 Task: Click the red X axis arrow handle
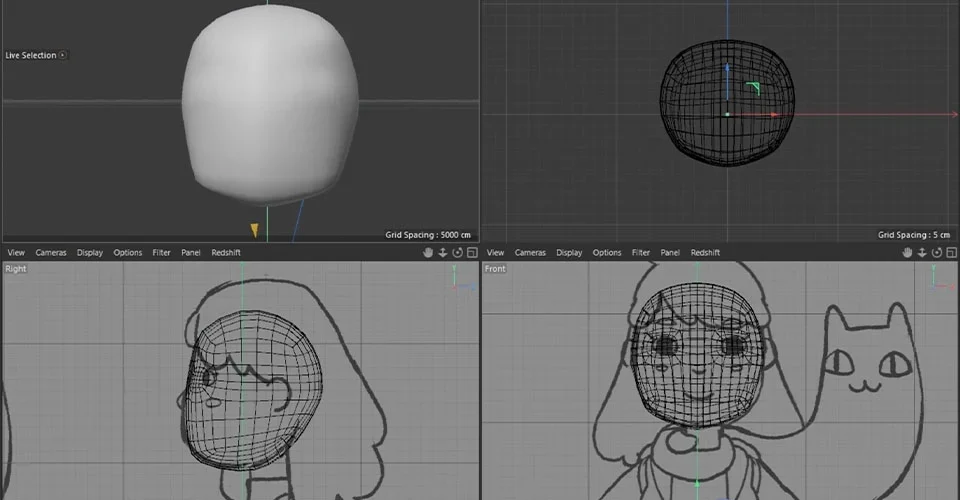click(x=774, y=114)
